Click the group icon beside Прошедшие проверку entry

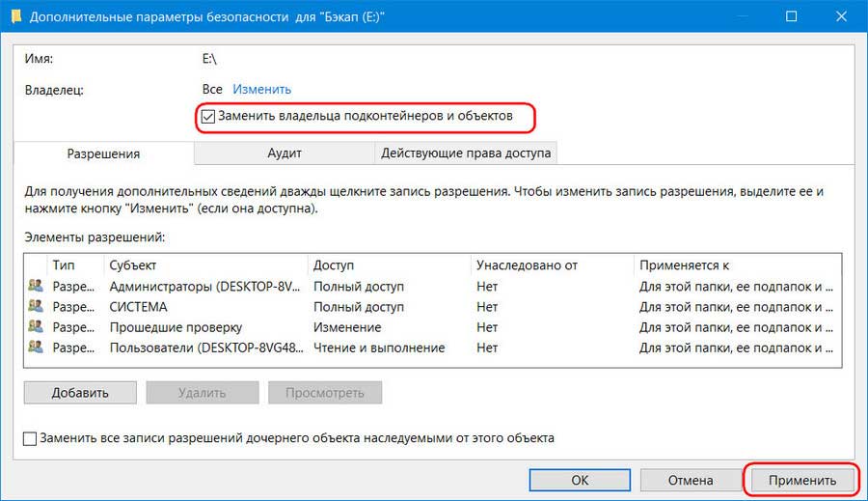click(37, 327)
